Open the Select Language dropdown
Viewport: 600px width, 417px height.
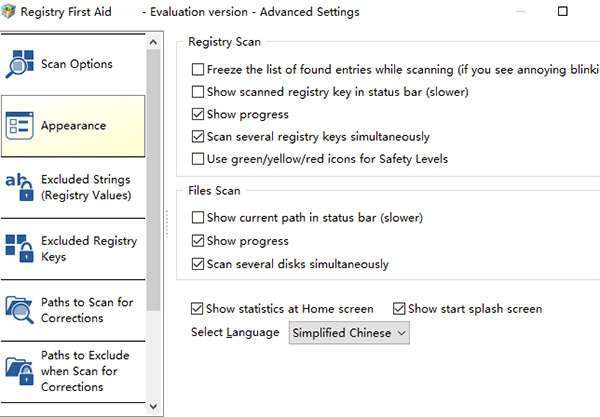click(x=349, y=333)
